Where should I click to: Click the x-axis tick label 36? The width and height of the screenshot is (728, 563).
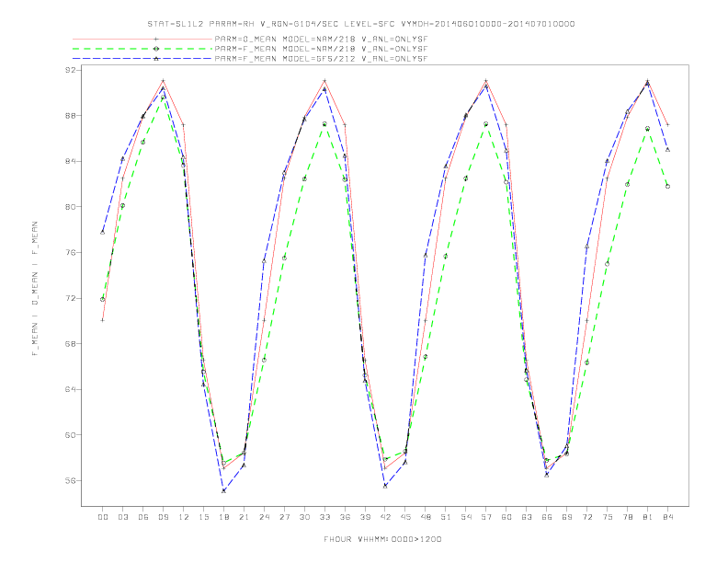tap(345, 517)
